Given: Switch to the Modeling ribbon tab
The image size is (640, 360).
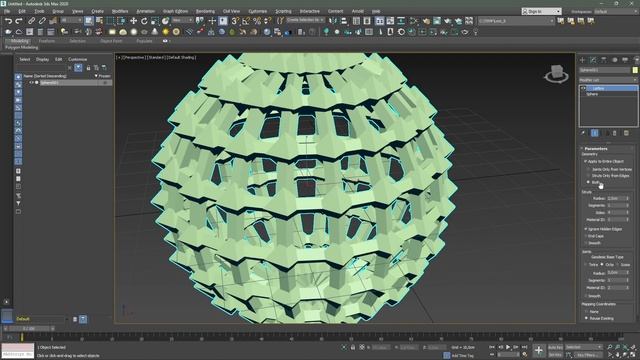Looking at the screenshot, I should click(19, 41).
